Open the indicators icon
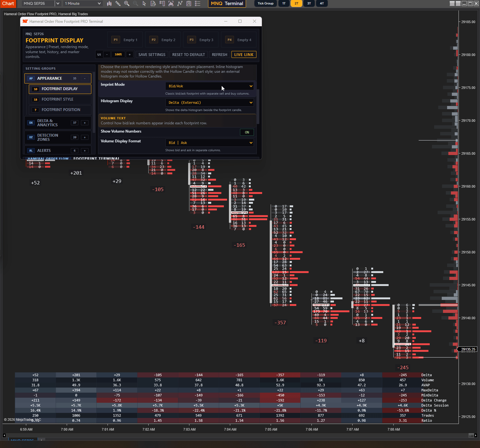The width and height of the screenshot is (480, 448). (x=171, y=3)
